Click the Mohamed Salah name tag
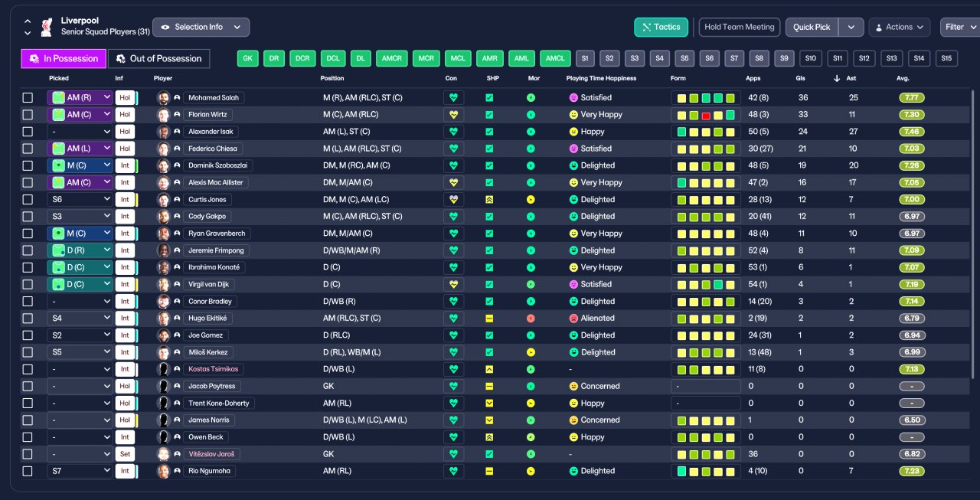The height and width of the screenshot is (500, 980). 214,98
